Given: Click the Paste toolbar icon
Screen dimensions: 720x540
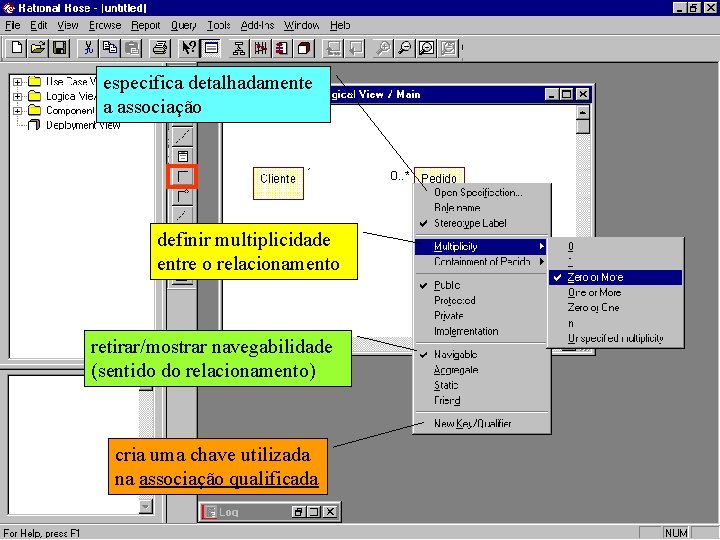Looking at the screenshot, I should (132, 48).
